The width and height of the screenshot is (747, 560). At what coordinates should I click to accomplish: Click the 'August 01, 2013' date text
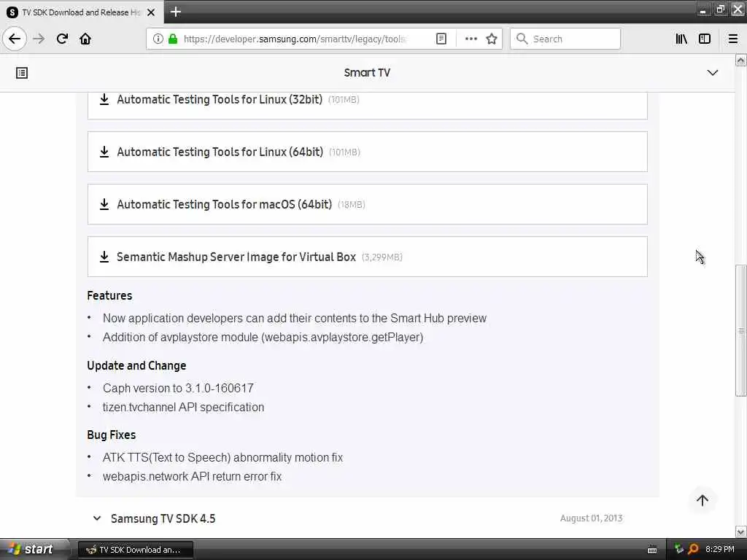(x=591, y=518)
